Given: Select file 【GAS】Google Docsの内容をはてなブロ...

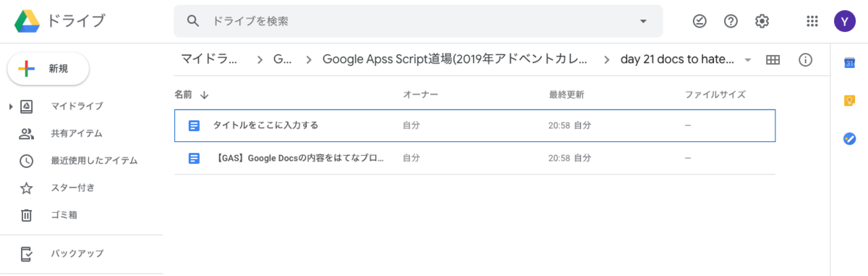Looking at the screenshot, I should tap(475, 158).
